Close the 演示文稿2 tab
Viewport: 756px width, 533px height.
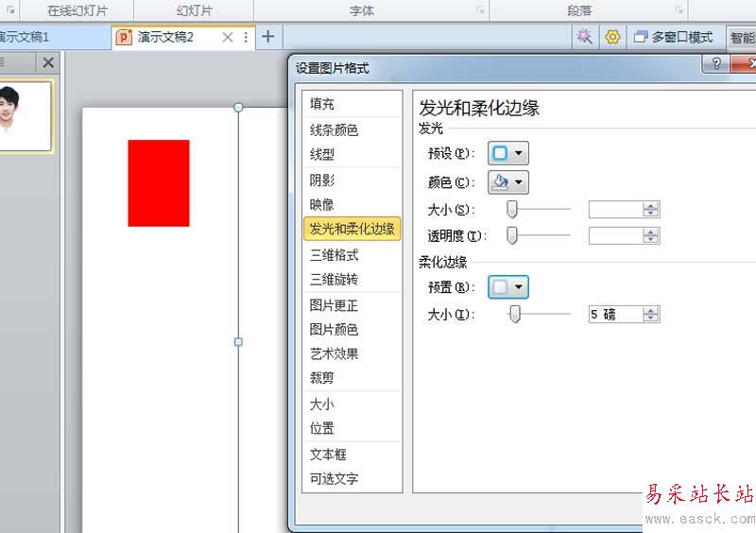(x=228, y=37)
